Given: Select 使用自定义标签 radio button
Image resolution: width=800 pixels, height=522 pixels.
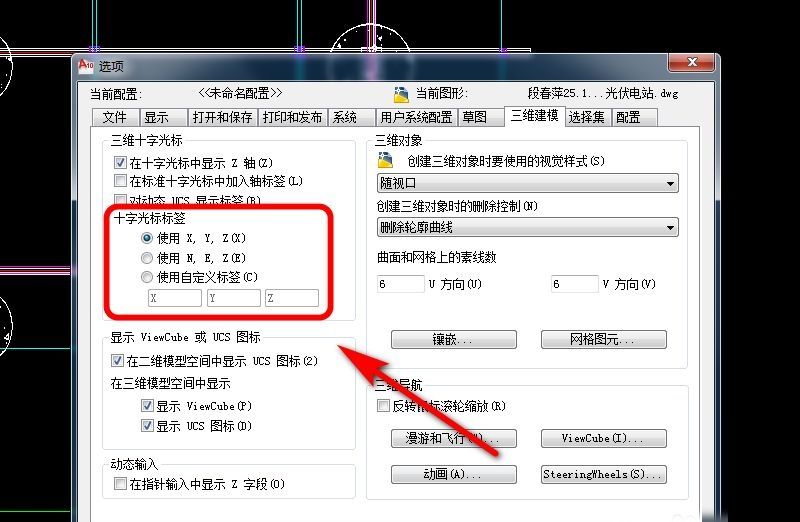Looking at the screenshot, I should (x=147, y=277).
